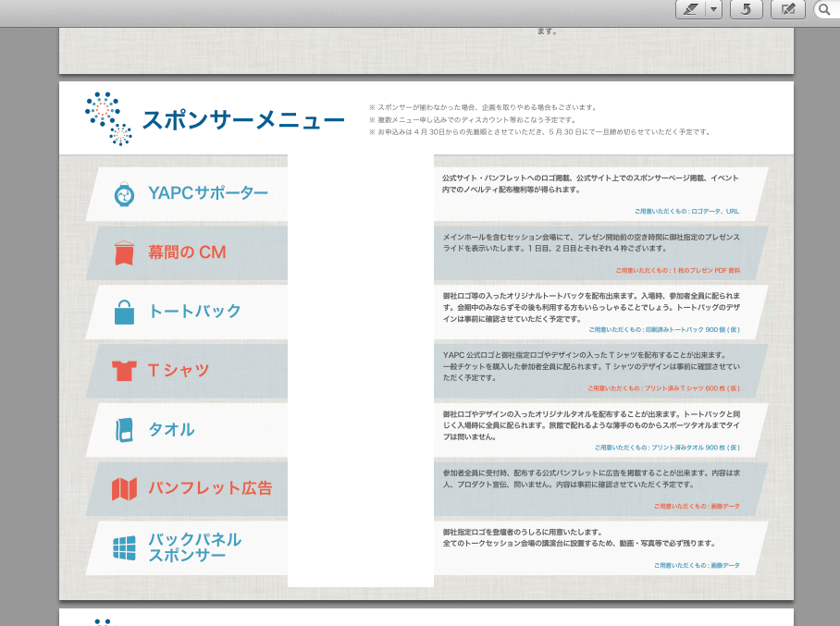Click the firework logo beside スポンサーメニュー
The width and height of the screenshot is (840, 626).
(x=108, y=118)
